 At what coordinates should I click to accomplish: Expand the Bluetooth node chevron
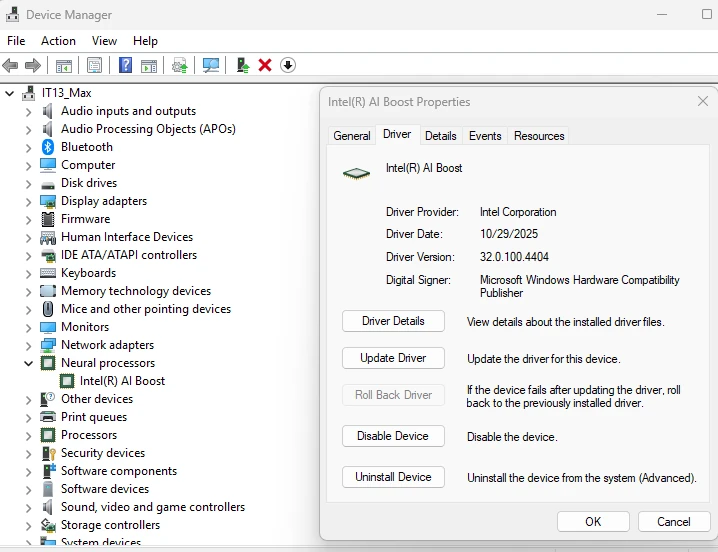tap(28, 148)
